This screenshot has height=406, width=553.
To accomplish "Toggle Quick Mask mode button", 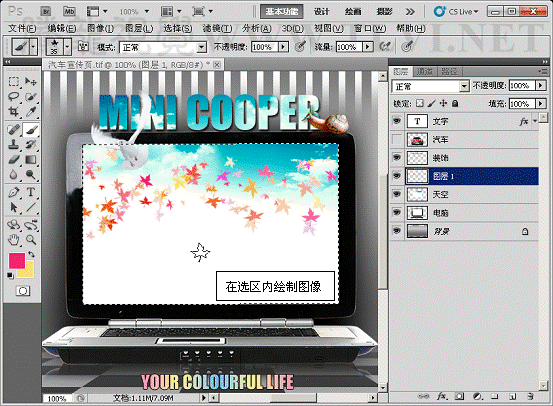I will [x=23, y=291].
